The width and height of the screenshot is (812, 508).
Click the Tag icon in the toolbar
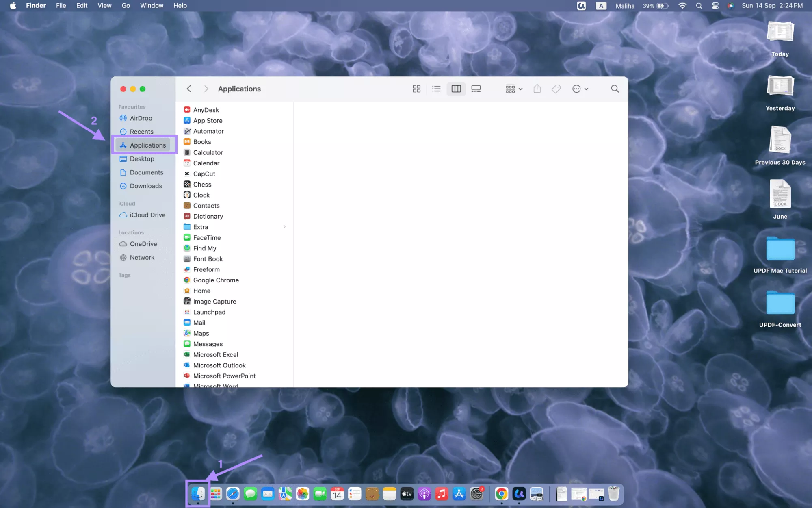556,89
